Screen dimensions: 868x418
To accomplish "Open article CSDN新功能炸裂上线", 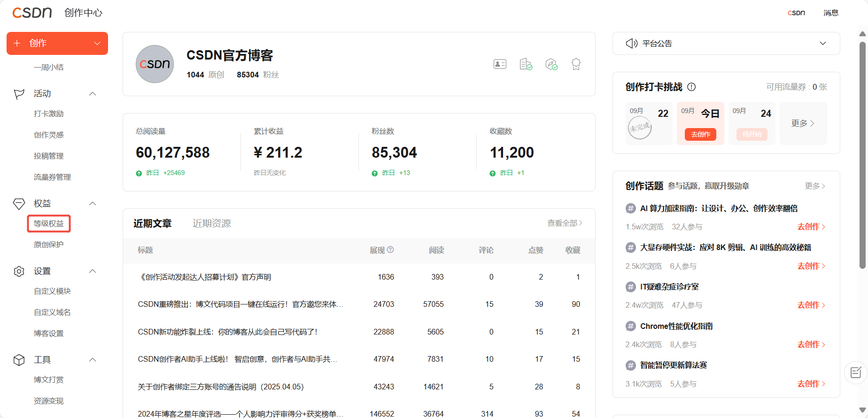I will click(228, 332).
